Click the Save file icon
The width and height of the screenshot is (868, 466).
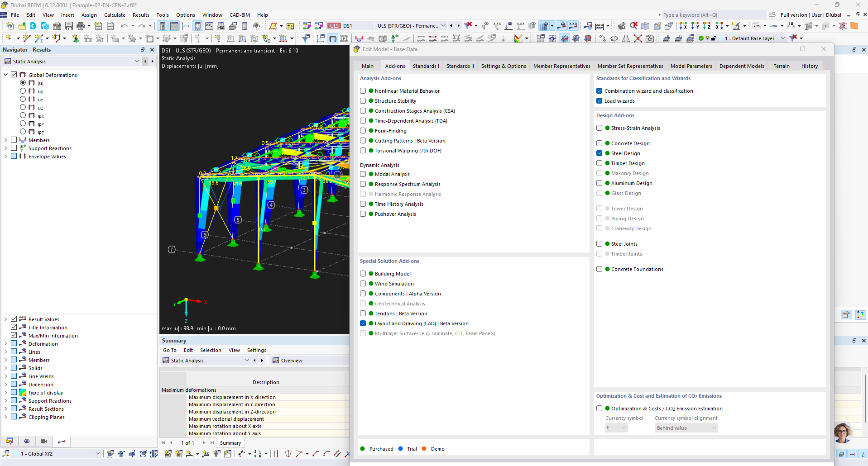[x=69, y=26]
